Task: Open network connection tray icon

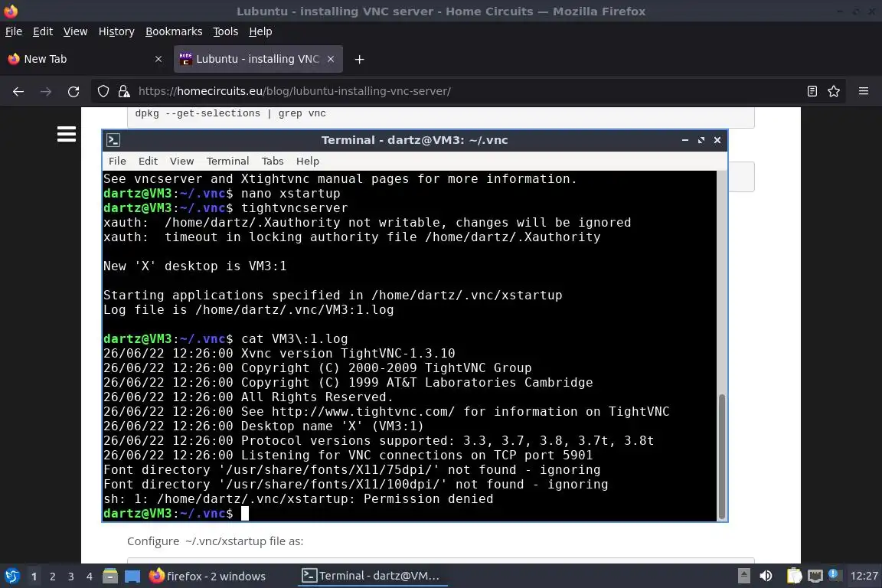Action: [x=815, y=576]
